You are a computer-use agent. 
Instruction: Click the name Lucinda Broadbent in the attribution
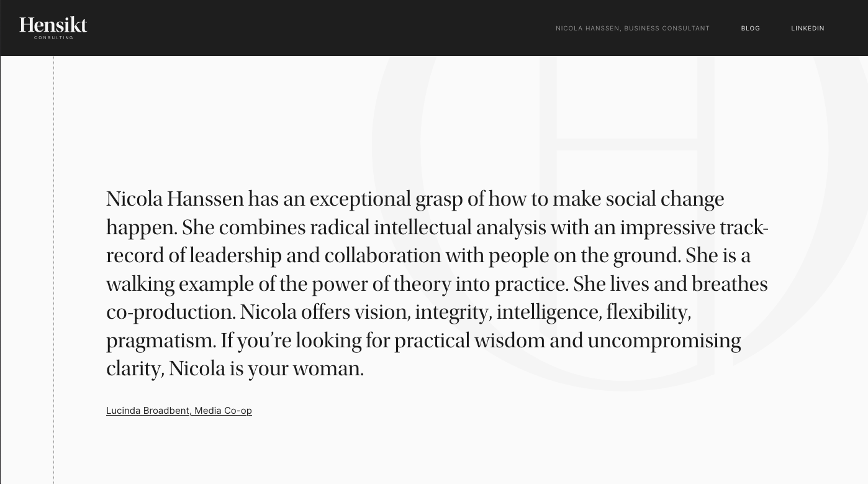[148, 411]
